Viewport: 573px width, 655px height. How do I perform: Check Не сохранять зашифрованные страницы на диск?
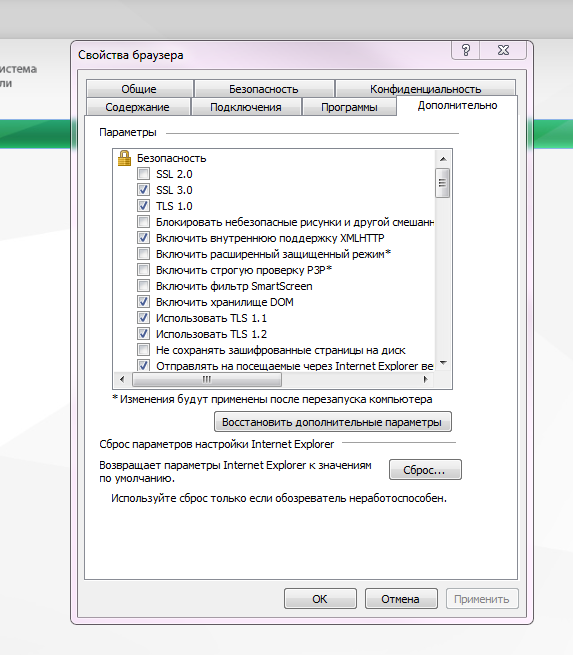click(143, 350)
